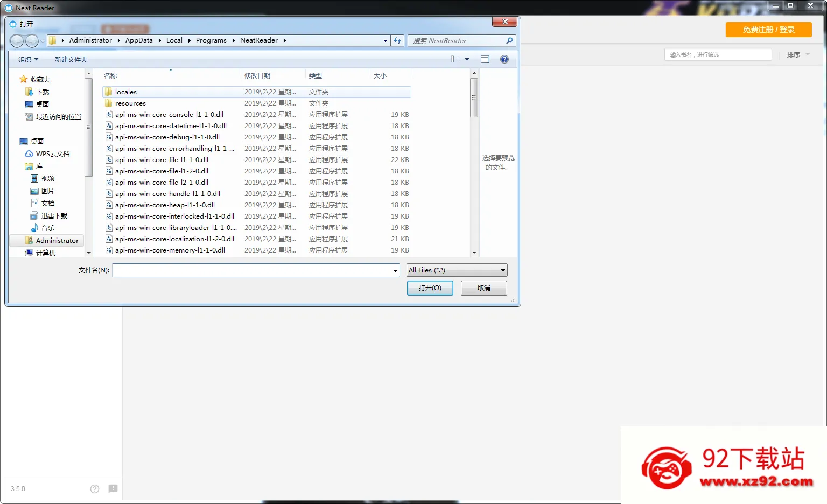This screenshot has height=504, width=827.
Task: Click Administrator in the breadcrumb path
Action: pos(90,40)
